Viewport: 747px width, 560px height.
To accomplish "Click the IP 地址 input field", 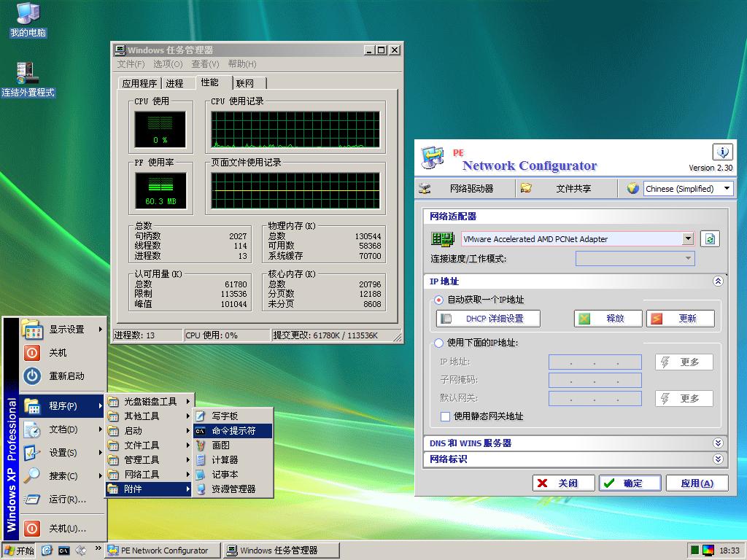I will (595, 362).
